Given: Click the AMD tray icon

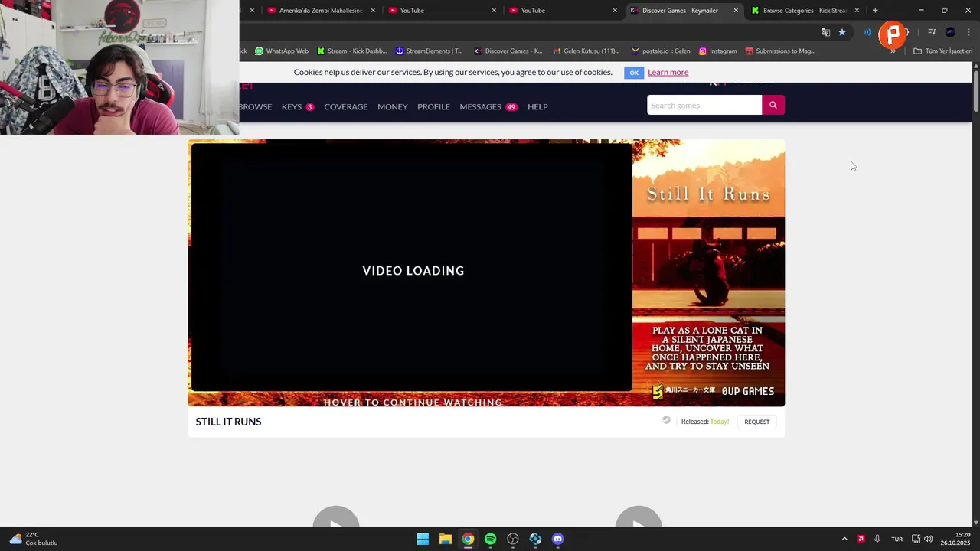Looking at the screenshot, I should 861,539.
